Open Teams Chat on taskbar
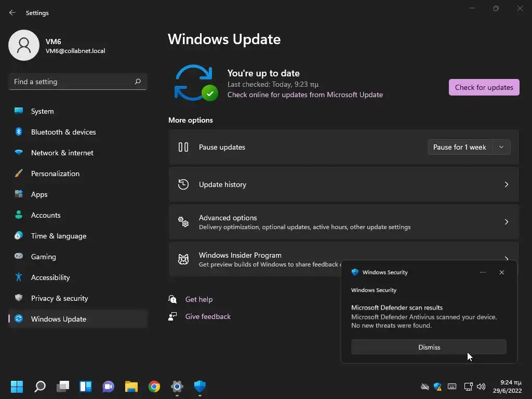532x399 pixels. (108, 386)
